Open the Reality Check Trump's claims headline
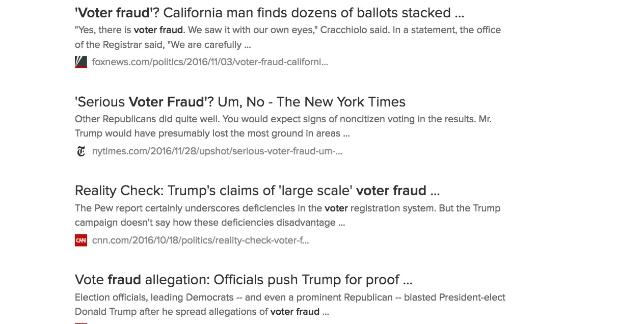This screenshot has height=324, width=644. point(257,191)
